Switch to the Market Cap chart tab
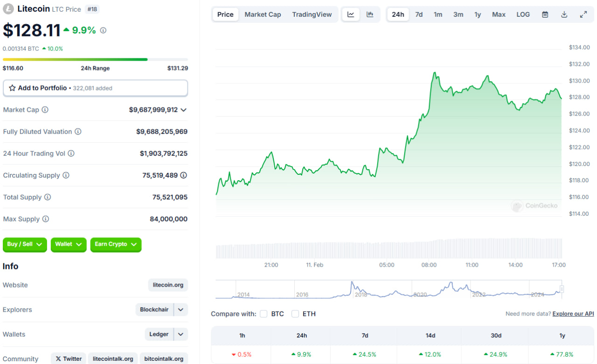597x364 pixels. (x=263, y=14)
